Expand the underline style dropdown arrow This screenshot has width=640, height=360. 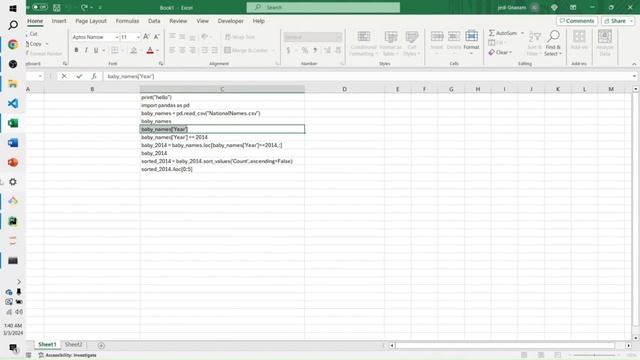(104, 51)
